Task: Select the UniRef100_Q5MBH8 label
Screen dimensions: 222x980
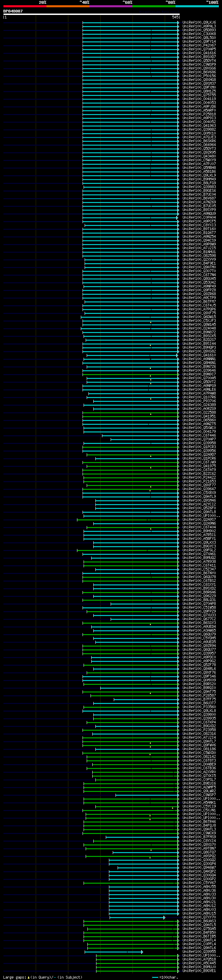Action: 199,168
